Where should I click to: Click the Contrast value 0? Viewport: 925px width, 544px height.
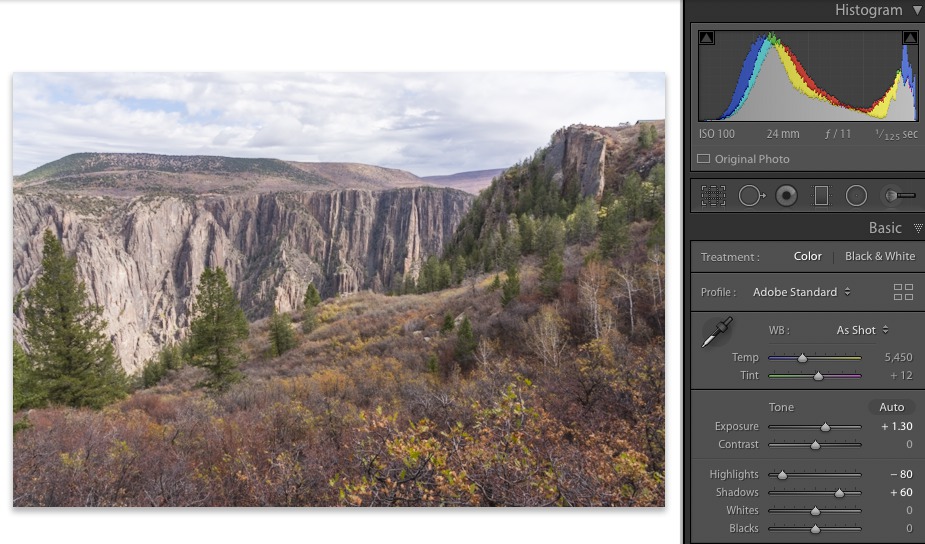click(x=910, y=444)
